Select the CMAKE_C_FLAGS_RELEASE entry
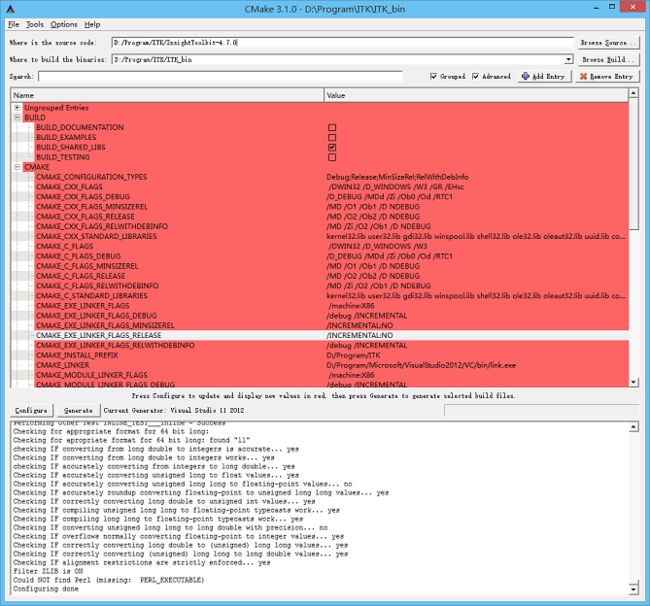 coord(80,276)
